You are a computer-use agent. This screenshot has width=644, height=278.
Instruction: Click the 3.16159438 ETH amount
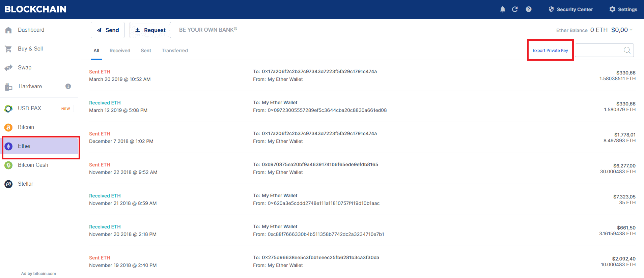(617, 234)
